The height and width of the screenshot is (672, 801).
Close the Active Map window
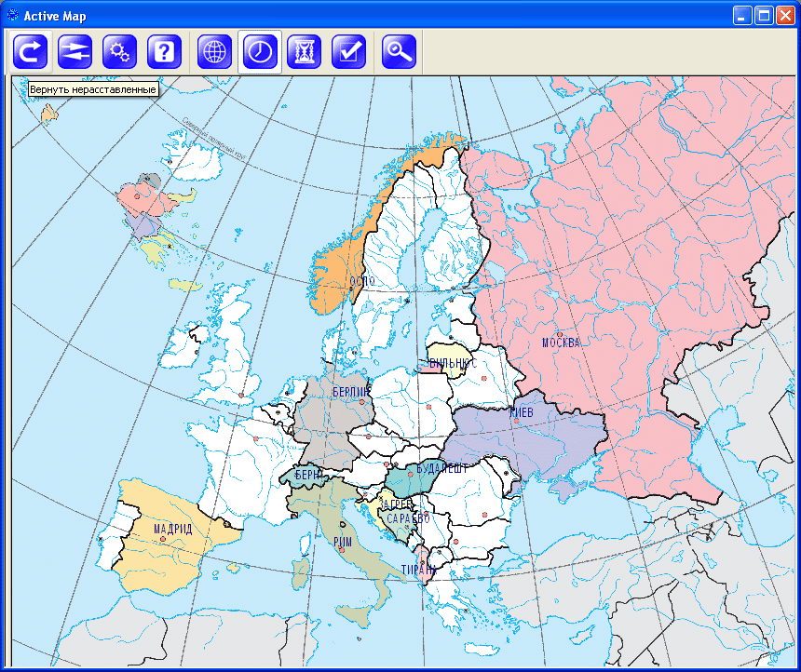[785, 16]
